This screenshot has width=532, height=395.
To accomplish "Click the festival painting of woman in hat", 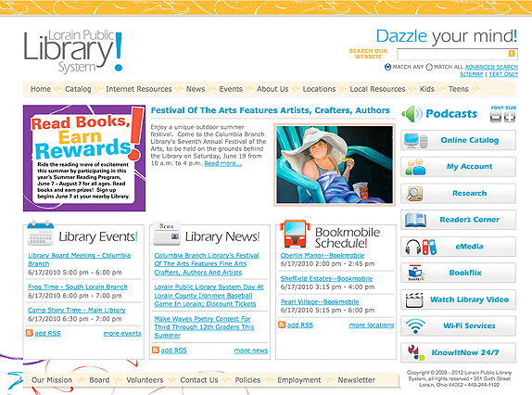I will click(x=335, y=165).
